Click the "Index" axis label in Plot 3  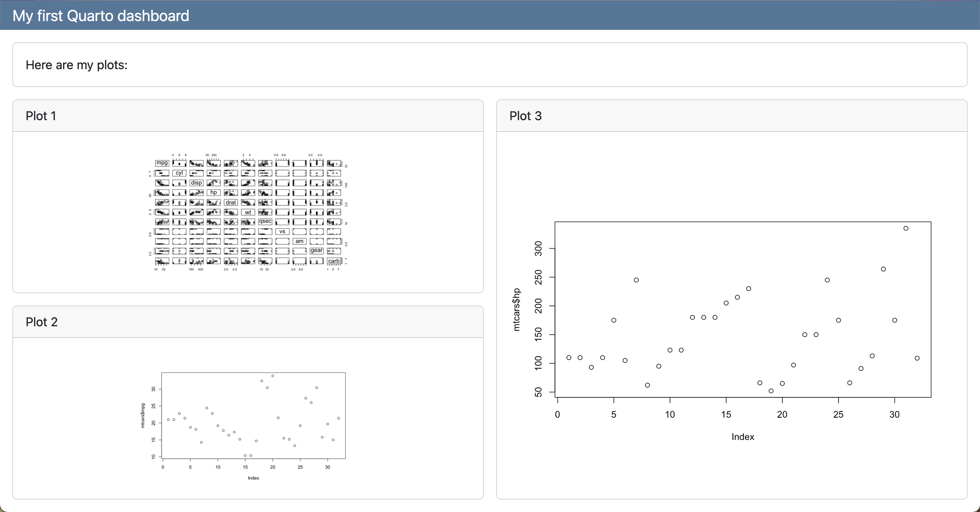(743, 436)
